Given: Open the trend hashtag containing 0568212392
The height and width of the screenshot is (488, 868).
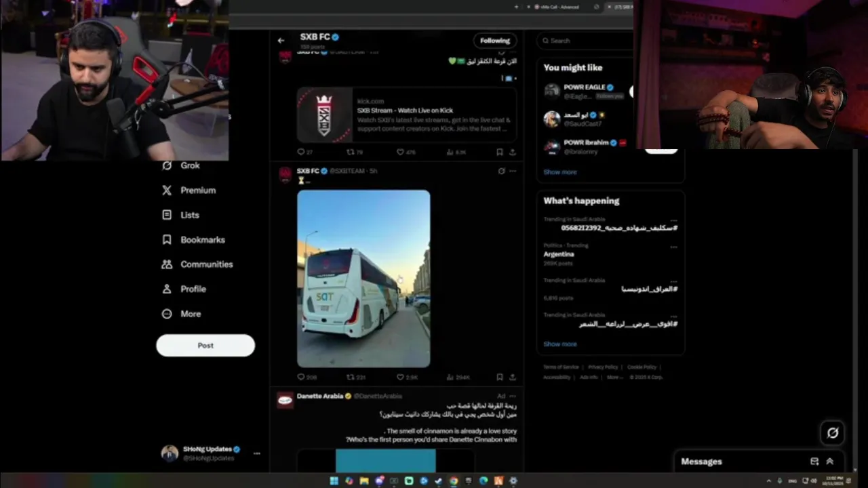Looking at the screenshot, I should [619, 228].
